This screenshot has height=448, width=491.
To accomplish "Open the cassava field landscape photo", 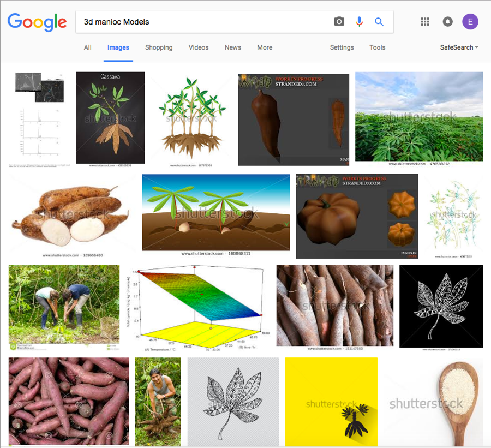I will tap(419, 119).
